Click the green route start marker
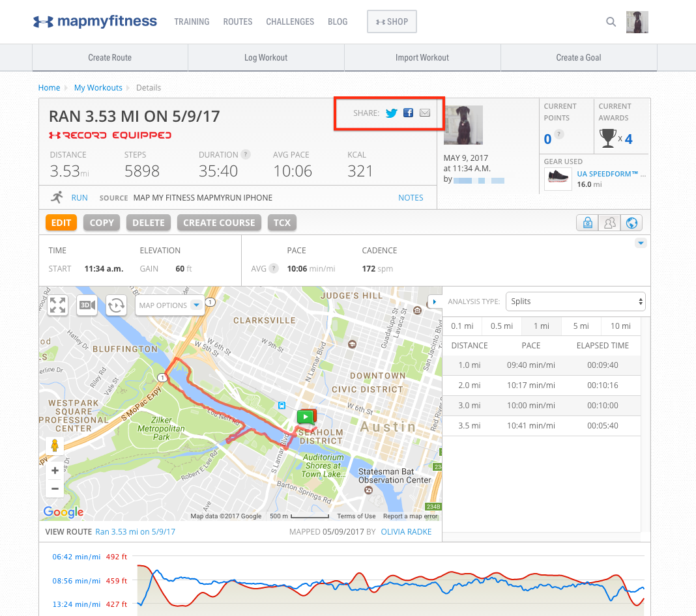Screen dimensions: 696x616 306,417
